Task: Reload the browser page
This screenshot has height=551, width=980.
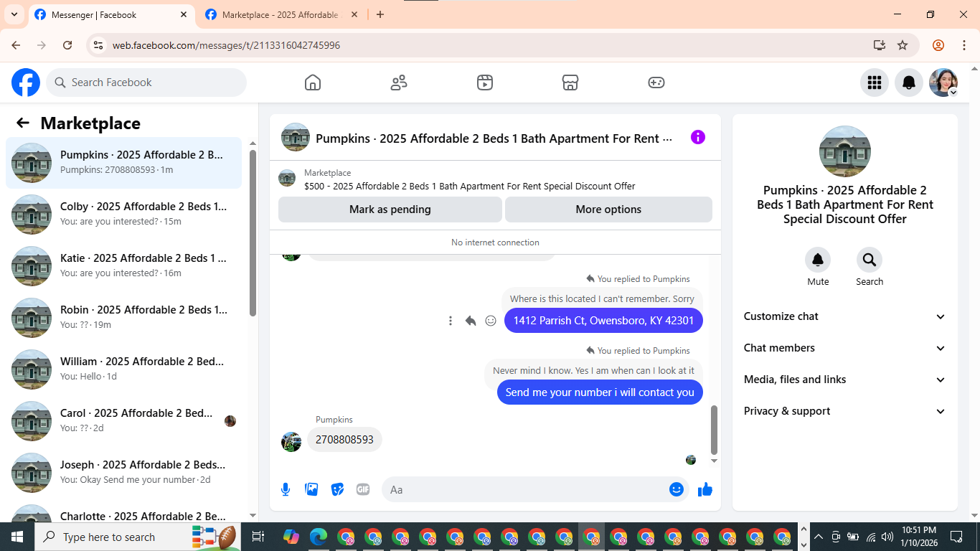Action: pyautogui.click(x=67, y=45)
